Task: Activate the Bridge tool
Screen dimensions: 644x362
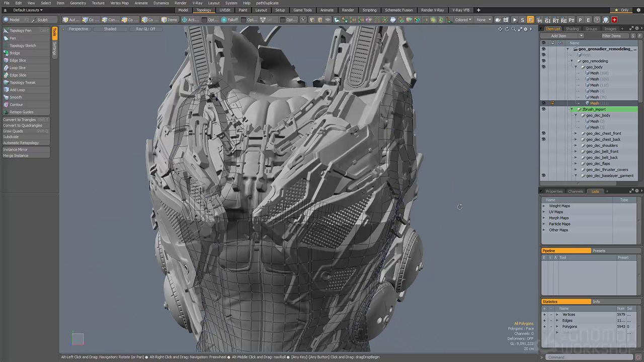Action: 15,53
